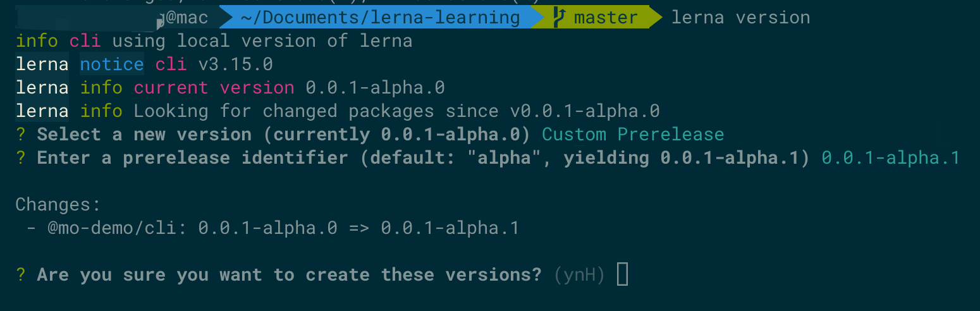Viewport: 980px width, 311px height.
Task: Click the 'info cli using local version' line
Action: [214, 41]
